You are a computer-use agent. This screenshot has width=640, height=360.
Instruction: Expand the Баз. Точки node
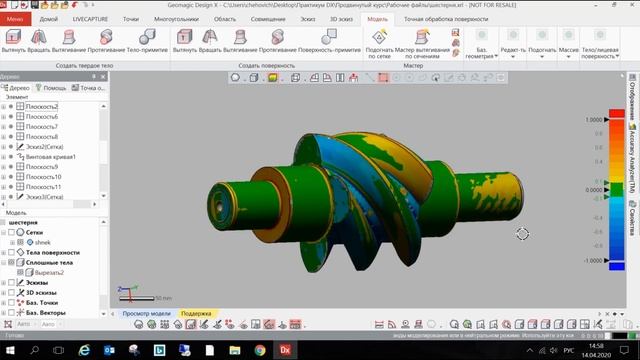tap(4, 302)
